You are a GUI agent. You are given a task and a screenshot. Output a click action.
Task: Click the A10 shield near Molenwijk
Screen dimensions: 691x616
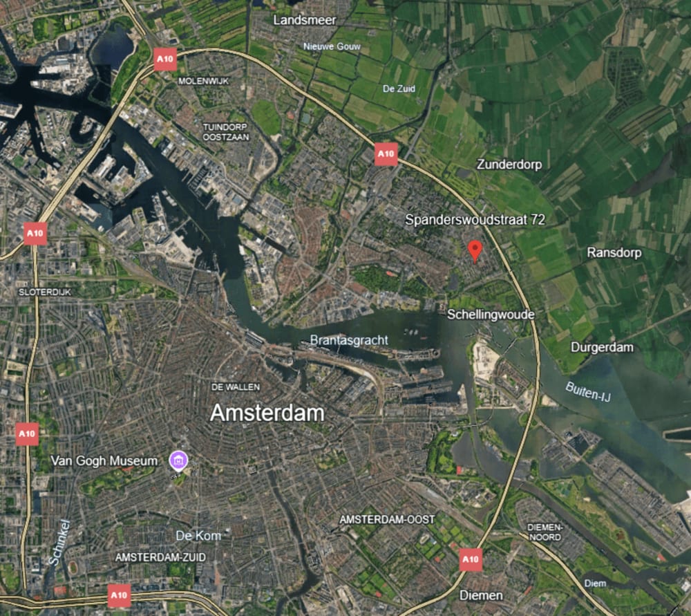pyautogui.click(x=165, y=59)
